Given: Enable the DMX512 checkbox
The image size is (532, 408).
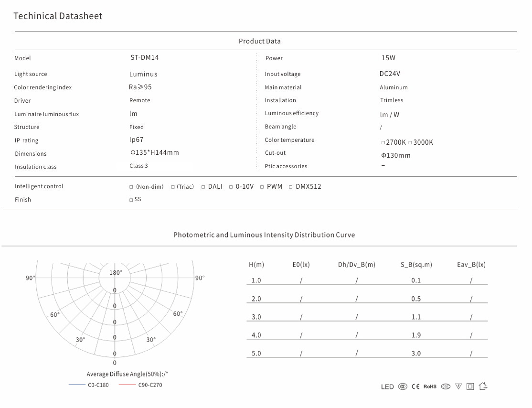Looking at the screenshot, I should [x=290, y=187].
